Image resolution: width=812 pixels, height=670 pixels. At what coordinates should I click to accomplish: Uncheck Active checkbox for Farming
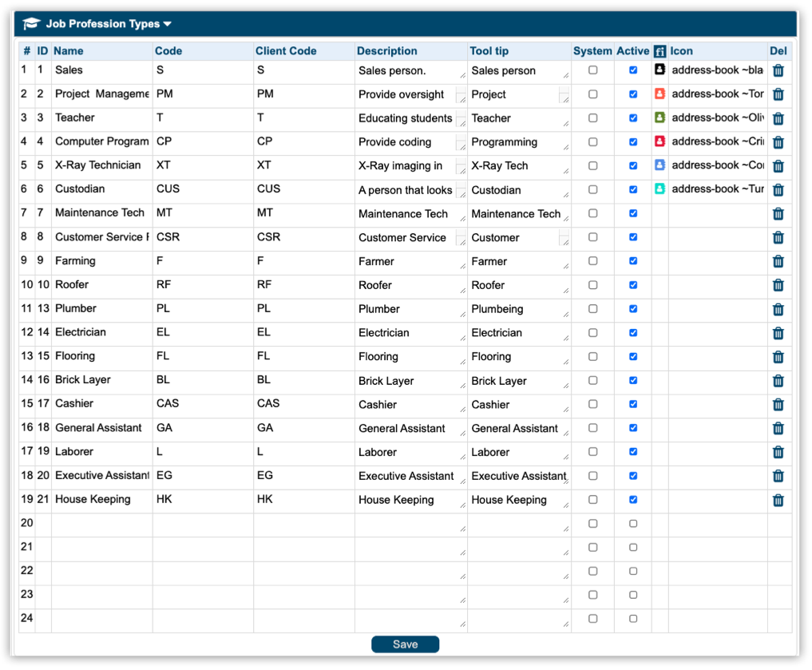tap(633, 261)
